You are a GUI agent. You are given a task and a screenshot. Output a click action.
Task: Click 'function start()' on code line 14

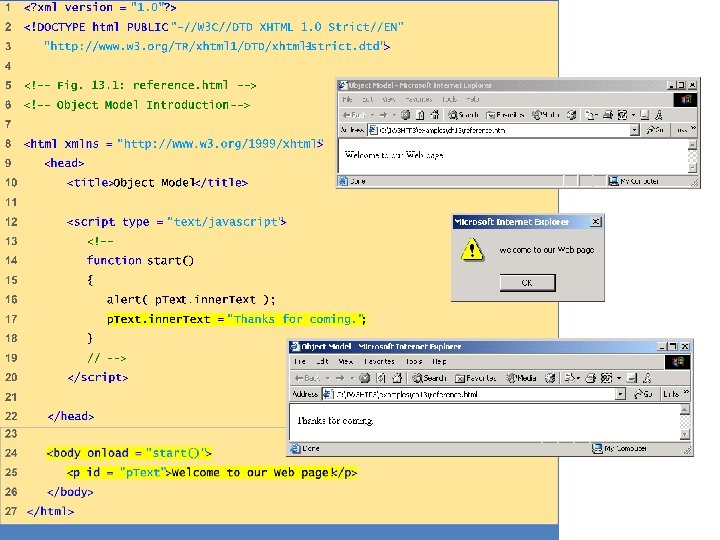point(141,260)
